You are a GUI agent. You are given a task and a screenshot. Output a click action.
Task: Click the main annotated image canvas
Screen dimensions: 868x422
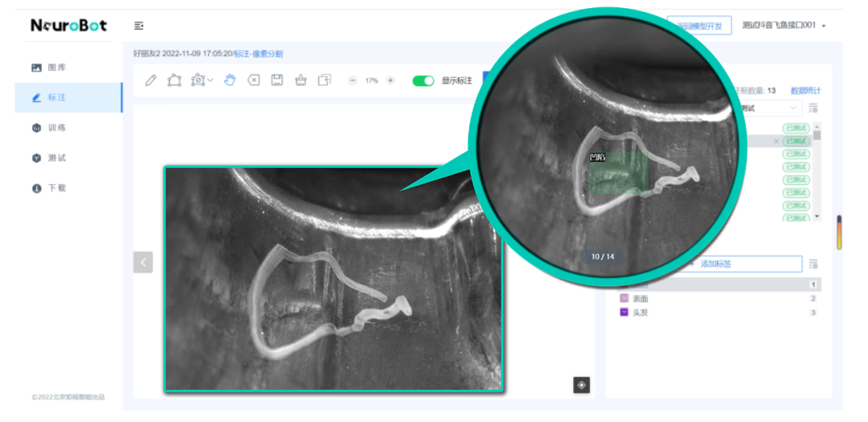333,279
